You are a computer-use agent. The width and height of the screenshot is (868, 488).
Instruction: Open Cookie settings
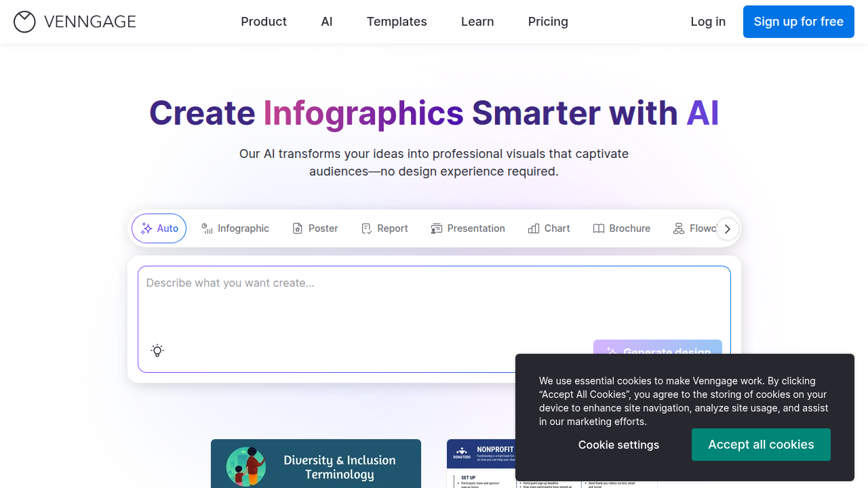coord(618,445)
